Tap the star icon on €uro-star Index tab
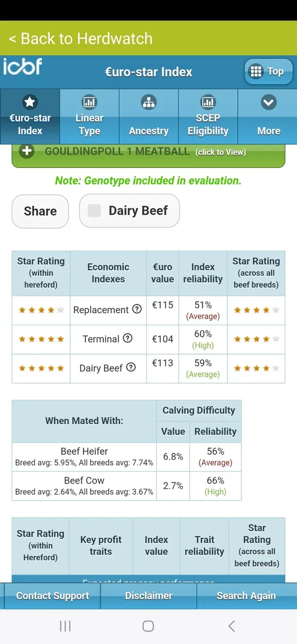Viewport: 297px width, 644px height. click(x=30, y=102)
